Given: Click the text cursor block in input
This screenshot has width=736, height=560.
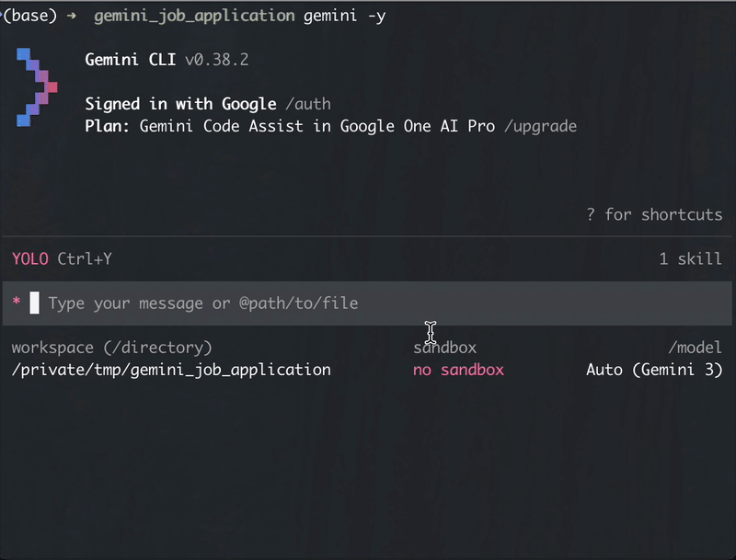Looking at the screenshot, I should point(33,303).
